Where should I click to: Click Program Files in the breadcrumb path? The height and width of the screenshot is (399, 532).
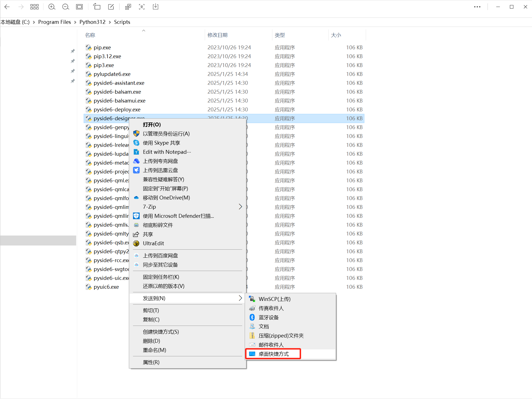click(54, 22)
